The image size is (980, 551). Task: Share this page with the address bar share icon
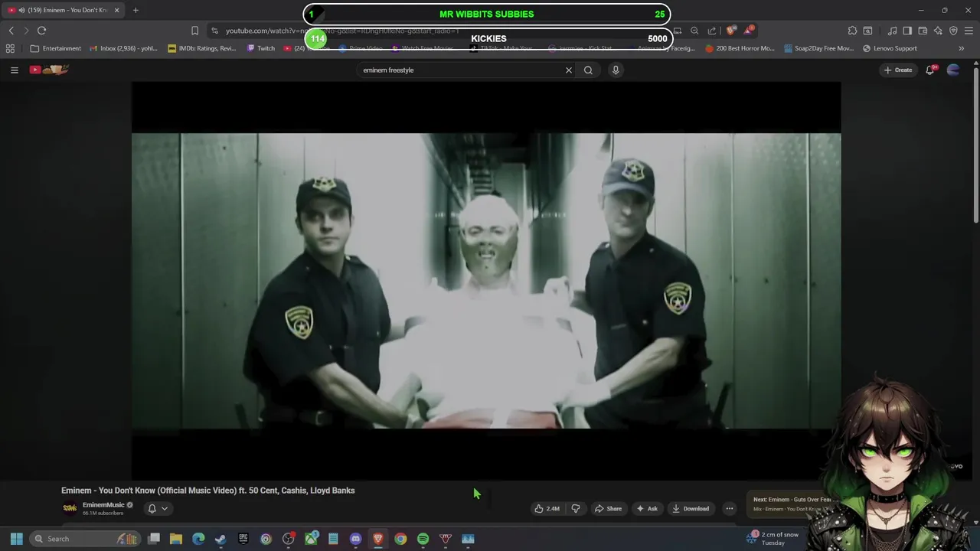712,31
